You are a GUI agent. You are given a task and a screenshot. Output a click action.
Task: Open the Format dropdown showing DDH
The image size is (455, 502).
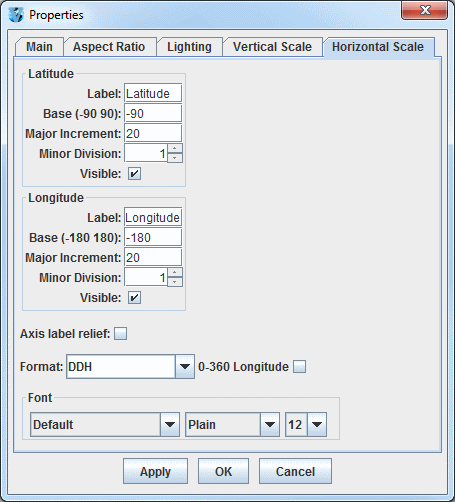130,367
